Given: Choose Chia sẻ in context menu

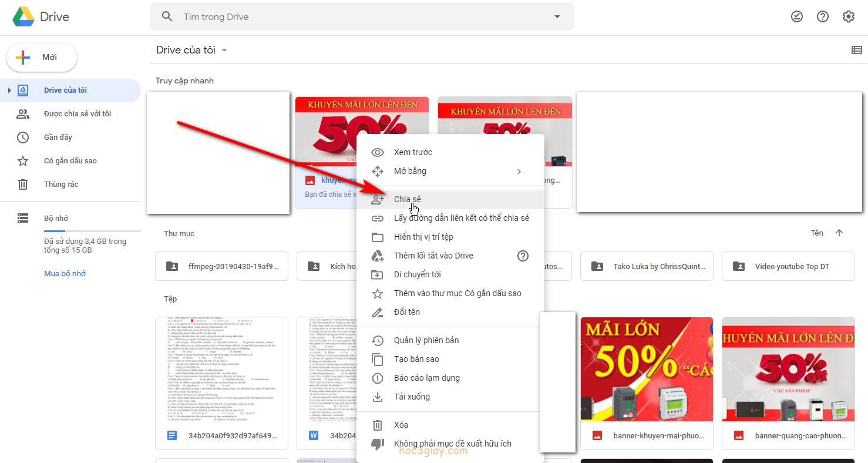Looking at the screenshot, I should click(450, 199).
